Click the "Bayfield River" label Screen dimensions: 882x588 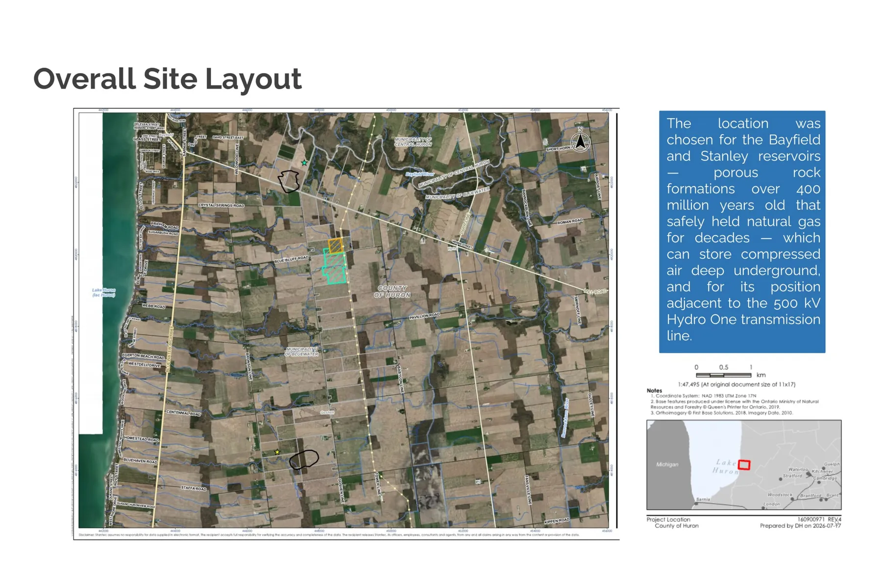420,174
